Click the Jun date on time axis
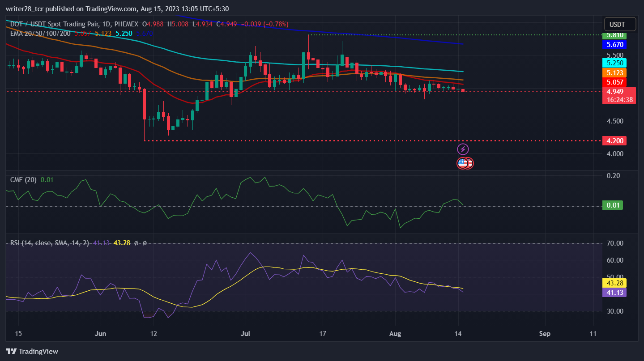The width and height of the screenshot is (644, 361). (x=101, y=334)
